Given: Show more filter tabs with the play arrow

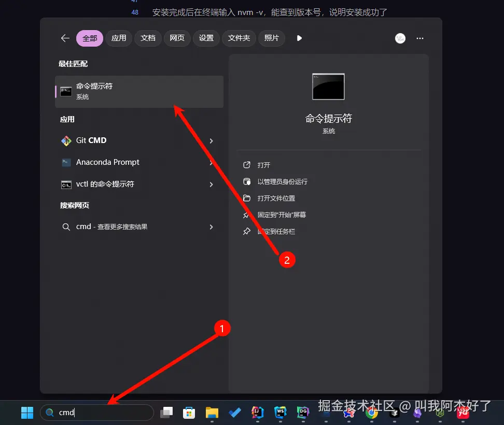Looking at the screenshot, I should pos(299,38).
